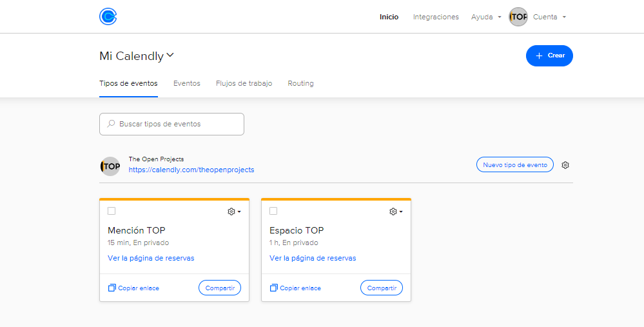644x327 pixels.
Task: Click '15 min, En privado' text
Action: pyautogui.click(x=138, y=243)
